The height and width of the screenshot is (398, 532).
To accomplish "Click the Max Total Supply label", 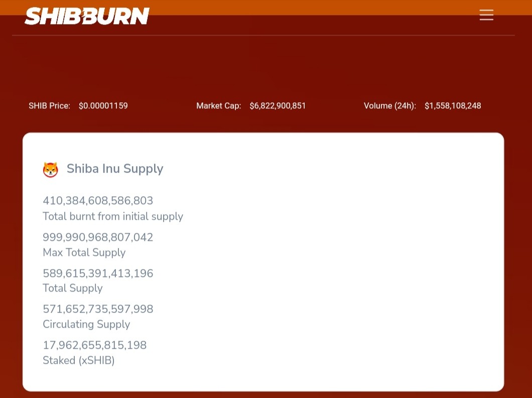I will (x=84, y=252).
